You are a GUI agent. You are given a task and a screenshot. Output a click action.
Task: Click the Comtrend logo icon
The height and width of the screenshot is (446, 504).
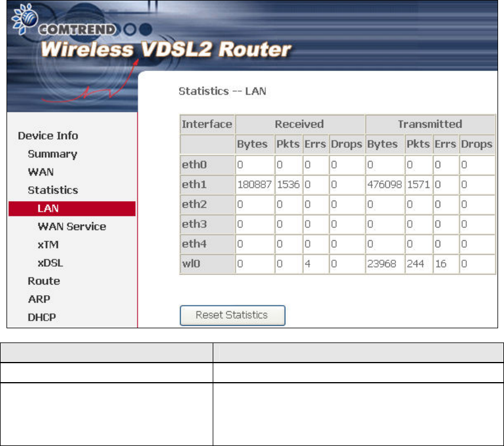(25, 19)
